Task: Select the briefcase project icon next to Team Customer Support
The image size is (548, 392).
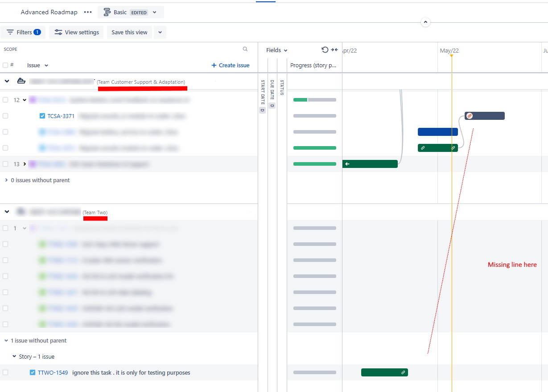Action: pyautogui.click(x=21, y=81)
